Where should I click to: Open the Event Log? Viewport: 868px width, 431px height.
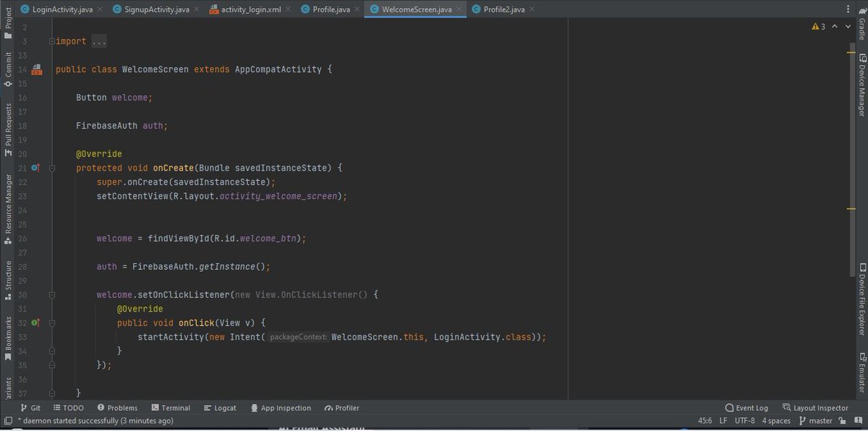(x=747, y=408)
